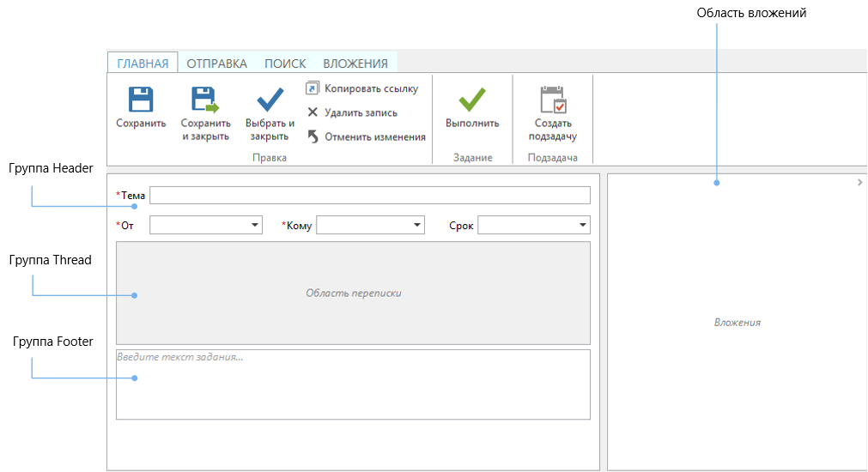Expand the Кому dropdown arrow
Viewport: 868px width, 472px height.
click(x=417, y=225)
